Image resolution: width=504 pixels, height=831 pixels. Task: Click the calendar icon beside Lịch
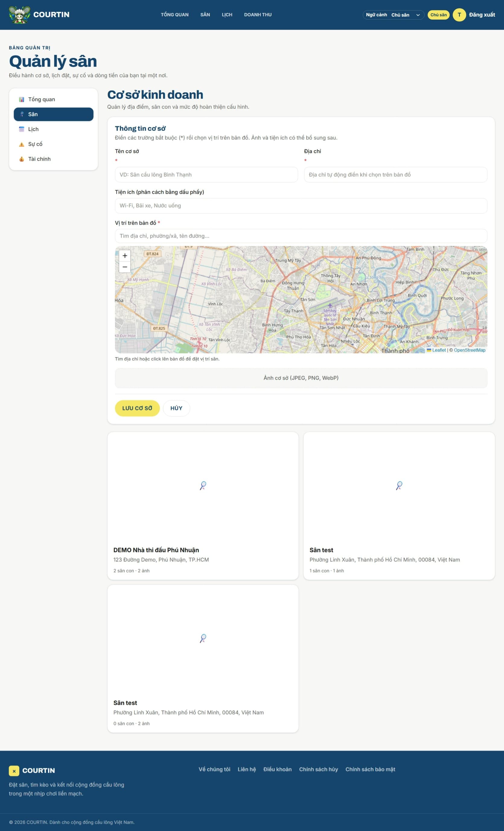[21, 129]
